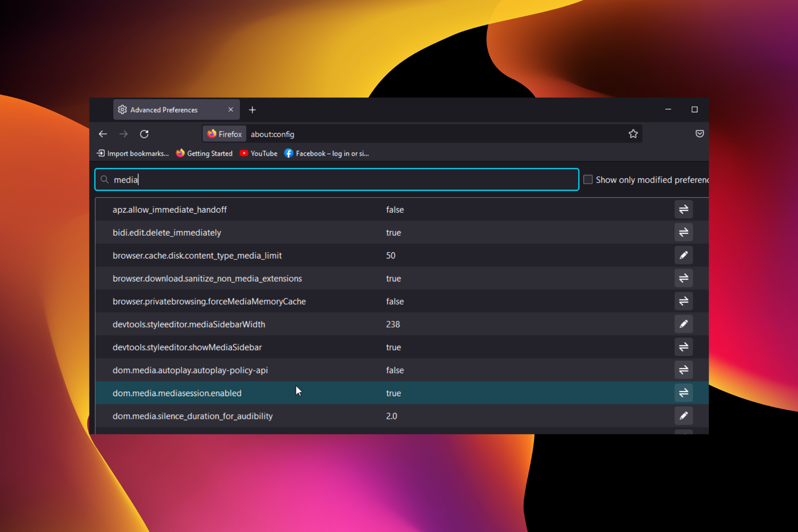Edit devtools.styleeditor.mediaSidebarWidth with pencil icon
Screen dimensions: 798x532
pos(683,324)
